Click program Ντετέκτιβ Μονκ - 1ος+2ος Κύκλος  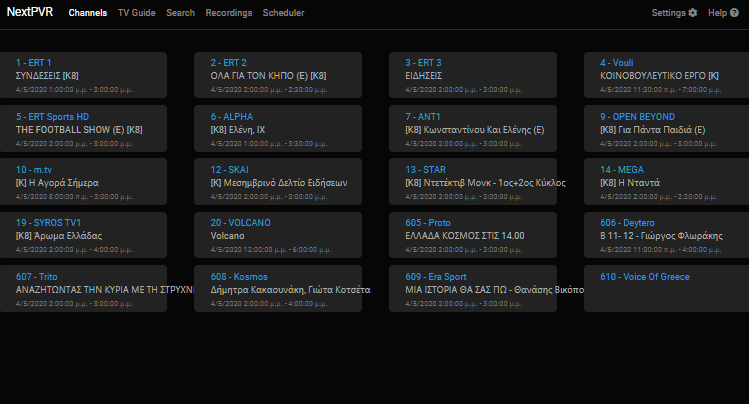tap(495, 182)
